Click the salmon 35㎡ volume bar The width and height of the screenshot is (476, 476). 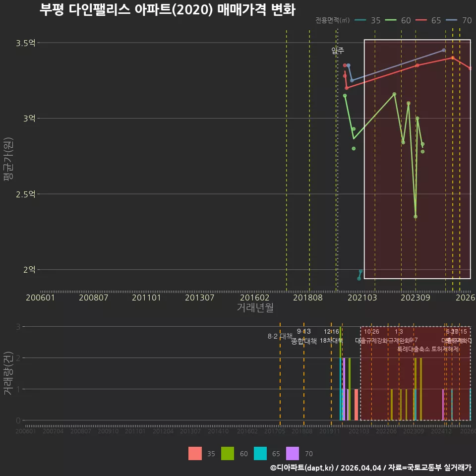tap(356, 405)
